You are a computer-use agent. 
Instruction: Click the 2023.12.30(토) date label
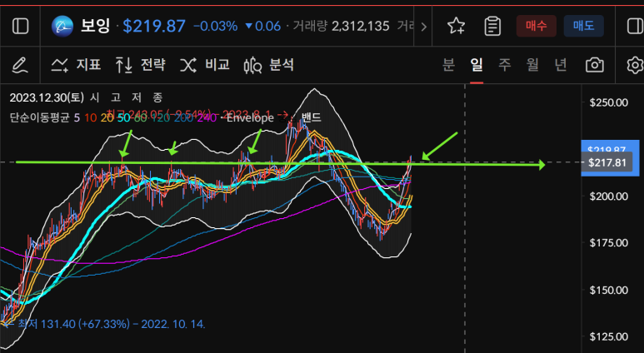[x=47, y=97]
